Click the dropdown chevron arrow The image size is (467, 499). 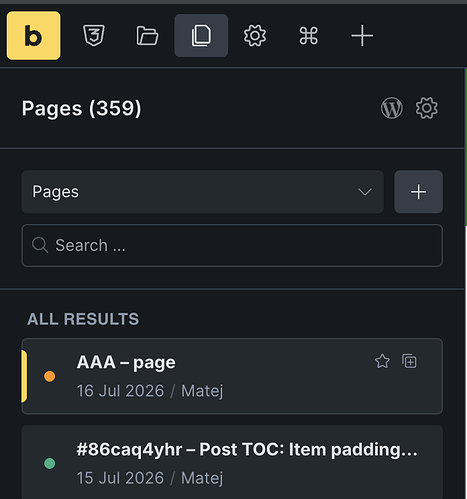pos(365,192)
